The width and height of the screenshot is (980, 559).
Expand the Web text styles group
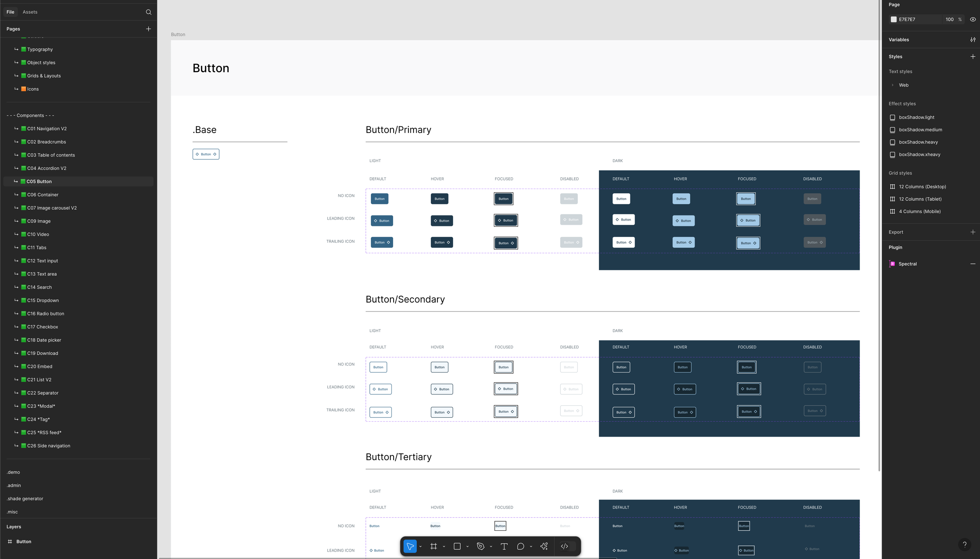[893, 85]
